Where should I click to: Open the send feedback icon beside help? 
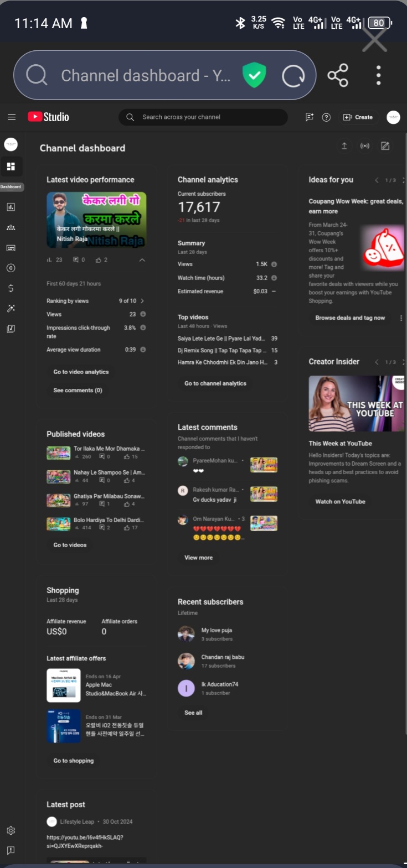pos(310,117)
